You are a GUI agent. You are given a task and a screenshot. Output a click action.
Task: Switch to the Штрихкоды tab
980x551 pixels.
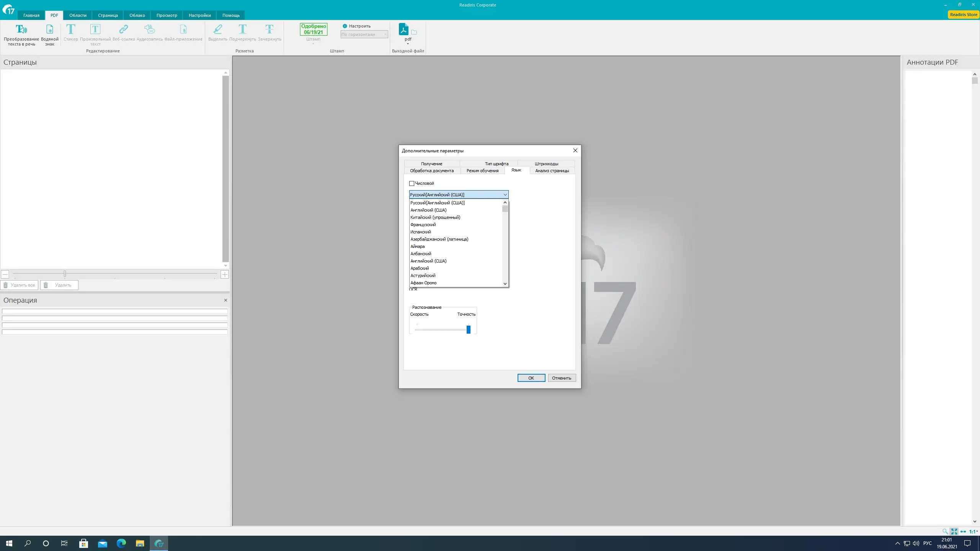[546, 164]
